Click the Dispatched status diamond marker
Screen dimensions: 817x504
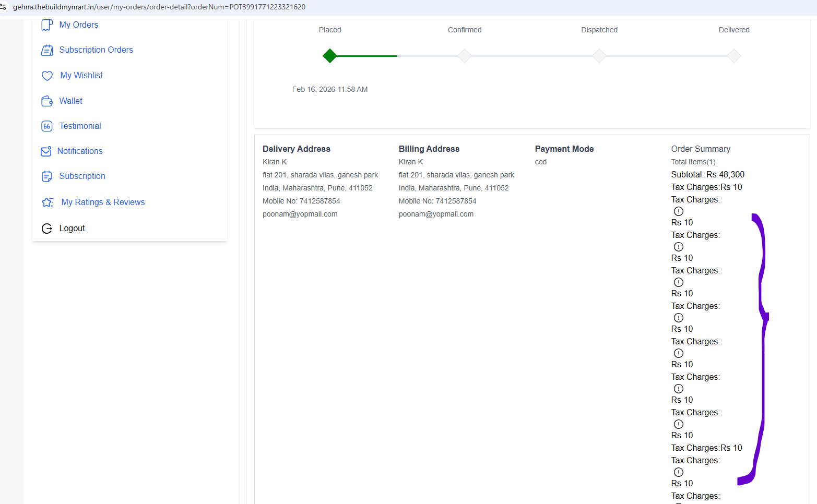point(599,56)
